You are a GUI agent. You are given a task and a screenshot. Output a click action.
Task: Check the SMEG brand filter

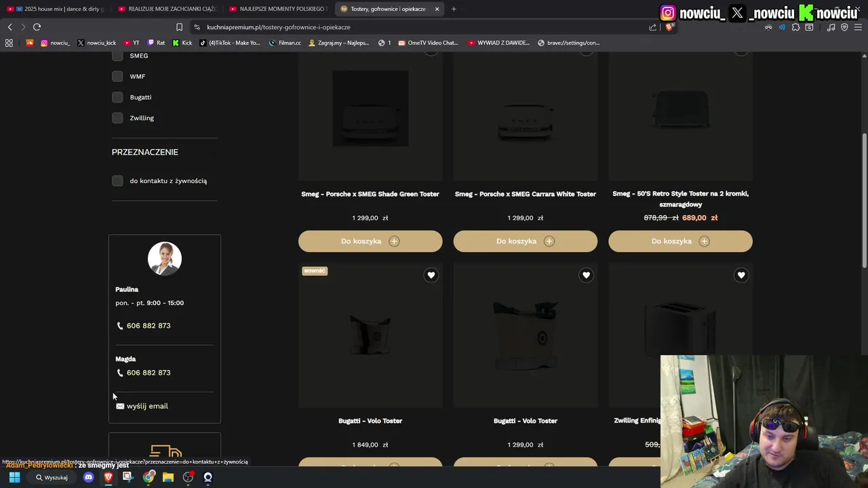click(117, 56)
